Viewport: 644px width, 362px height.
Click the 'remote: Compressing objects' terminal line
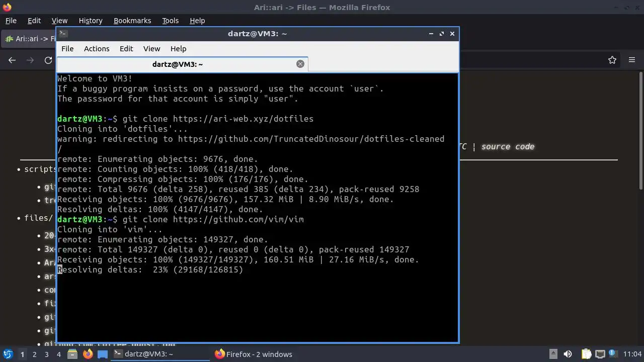coord(183,179)
